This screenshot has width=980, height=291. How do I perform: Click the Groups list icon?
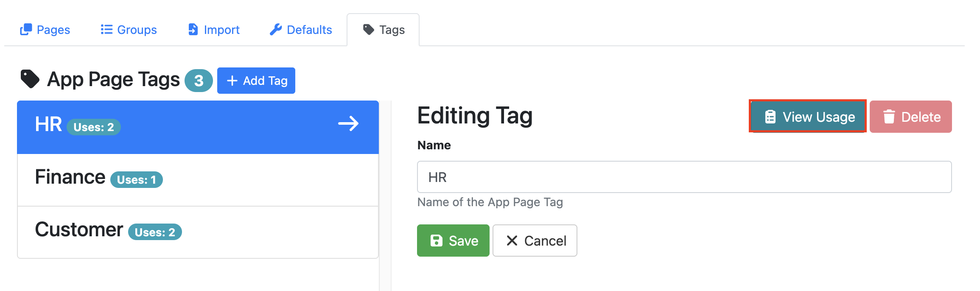[x=106, y=29]
